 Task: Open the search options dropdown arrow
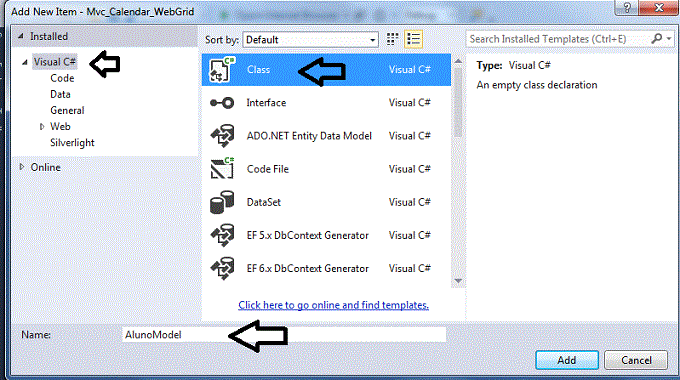tap(669, 39)
